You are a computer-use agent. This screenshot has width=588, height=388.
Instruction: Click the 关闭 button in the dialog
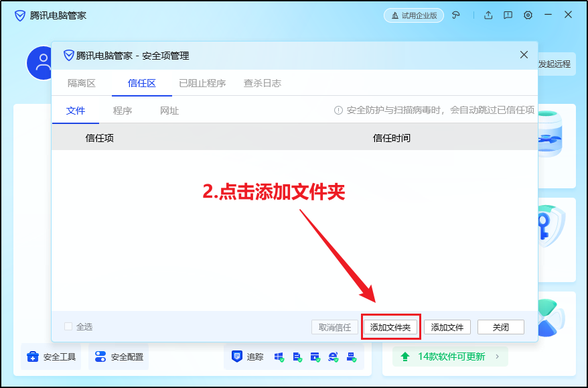pos(501,327)
